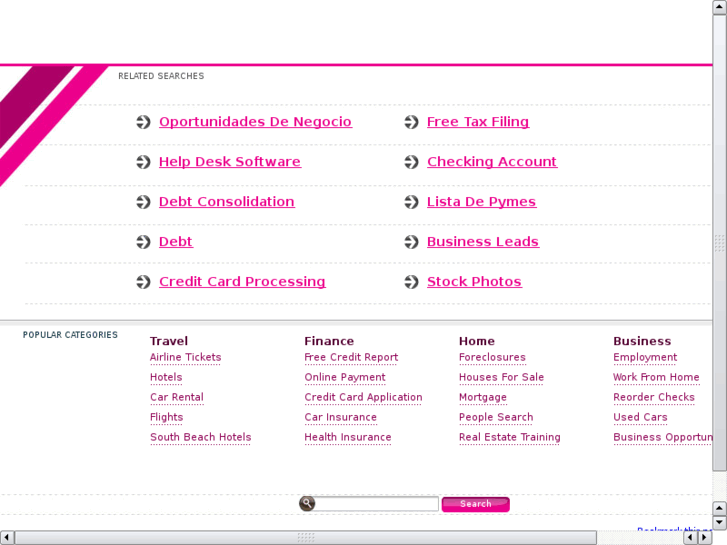The width and height of the screenshot is (727, 545).
Task: Click the vertical scrollbar down arrow at bottom
Action: click(720, 523)
